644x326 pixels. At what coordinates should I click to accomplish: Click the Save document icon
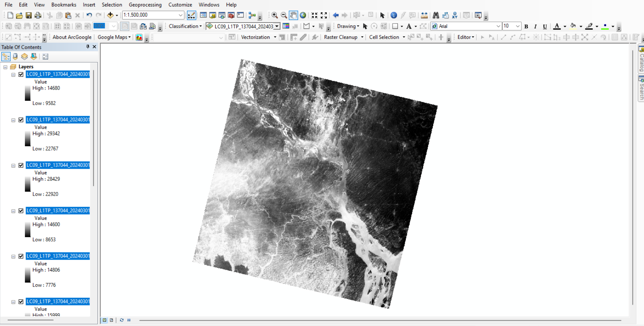coord(29,15)
